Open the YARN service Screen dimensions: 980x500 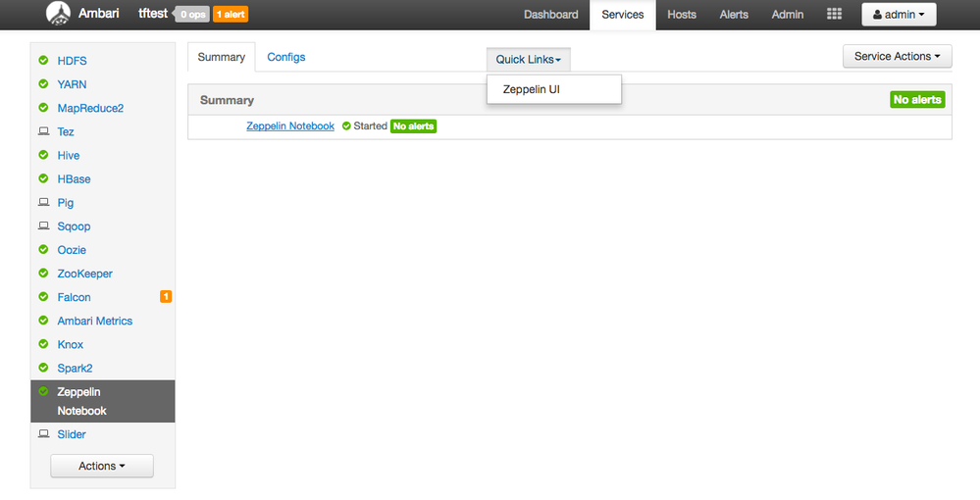(x=72, y=84)
